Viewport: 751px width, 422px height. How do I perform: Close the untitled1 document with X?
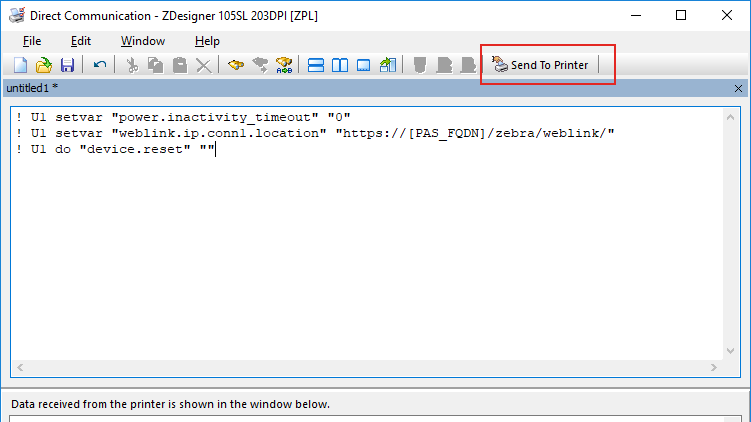[738, 89]
